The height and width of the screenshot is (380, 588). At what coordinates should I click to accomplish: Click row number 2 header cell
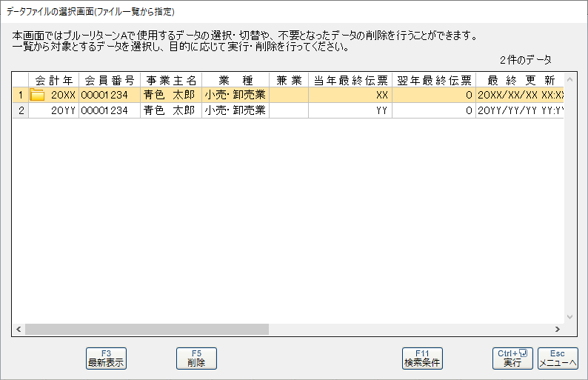coord(21,110)
